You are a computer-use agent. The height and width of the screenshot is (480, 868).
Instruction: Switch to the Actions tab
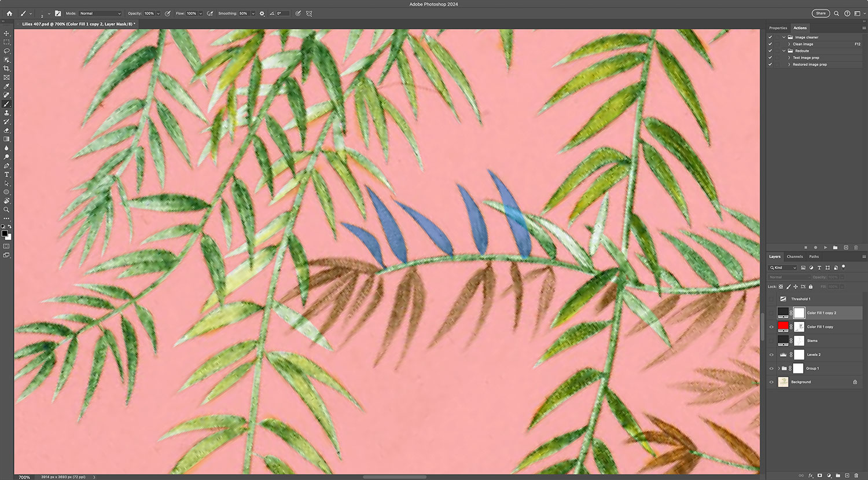point(800,28)
